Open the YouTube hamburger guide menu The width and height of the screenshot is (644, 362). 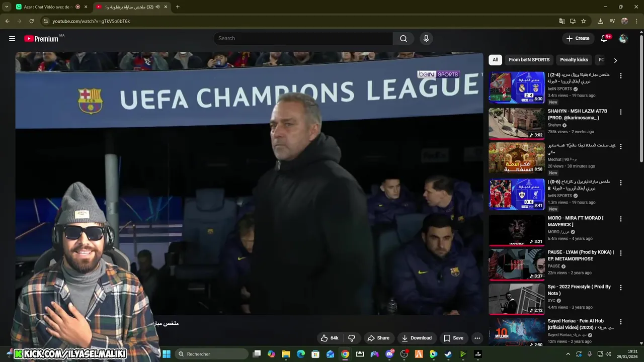click(x=12, y=39)
